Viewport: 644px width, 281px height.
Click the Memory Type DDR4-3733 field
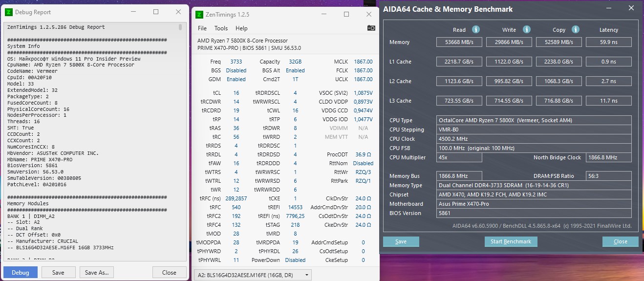pos(534,185)
